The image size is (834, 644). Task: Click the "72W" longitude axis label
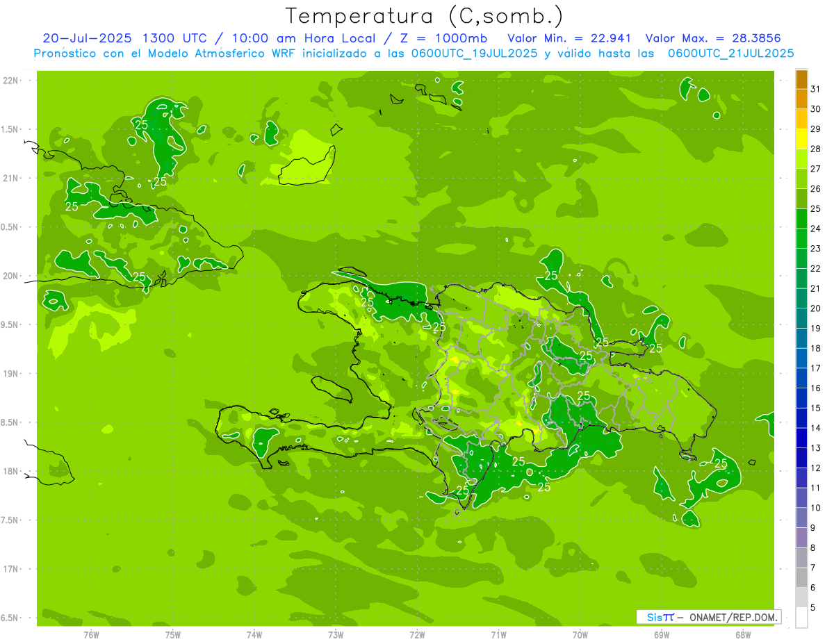[417, 635]
